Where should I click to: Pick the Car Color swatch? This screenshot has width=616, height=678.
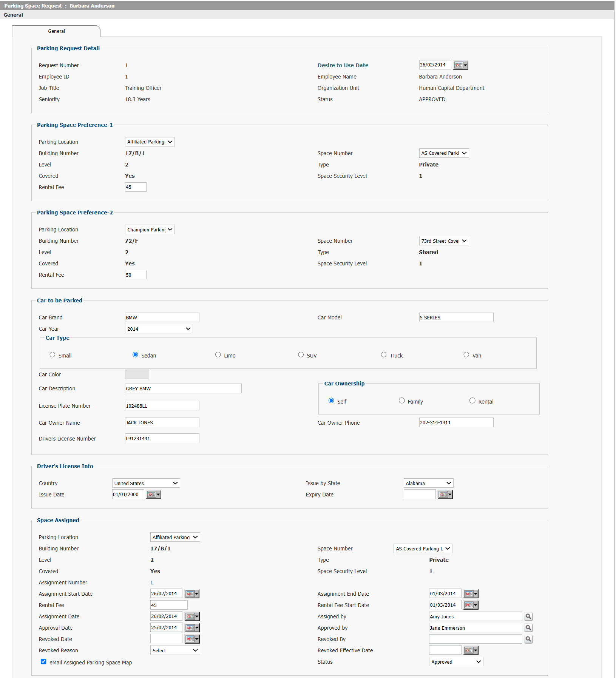(x=137, y=374)
